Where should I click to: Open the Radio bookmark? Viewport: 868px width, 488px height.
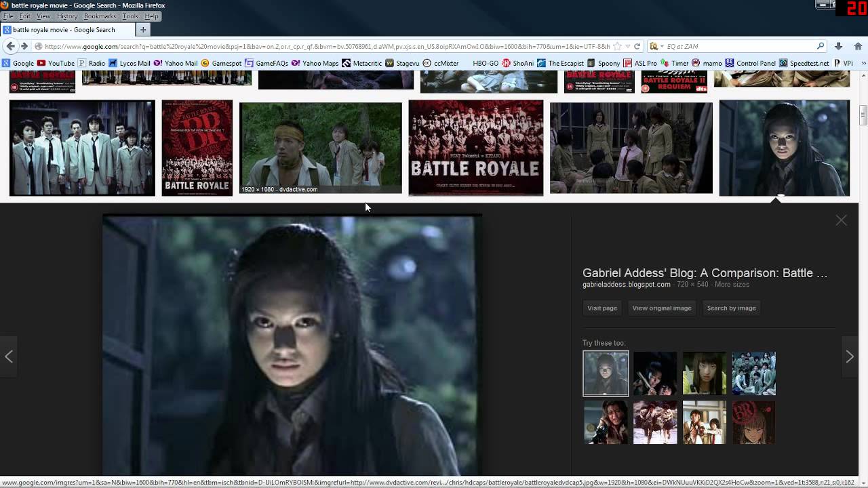(92, 63)
